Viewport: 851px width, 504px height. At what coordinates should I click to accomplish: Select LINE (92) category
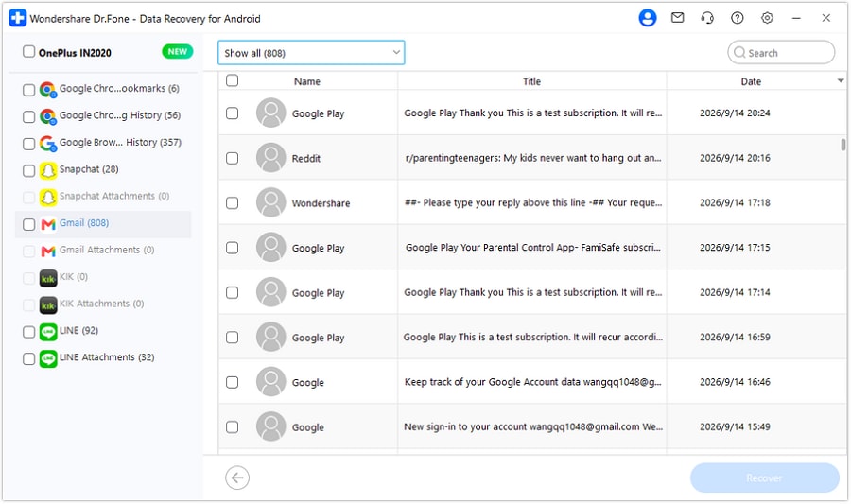pos(78,330)
